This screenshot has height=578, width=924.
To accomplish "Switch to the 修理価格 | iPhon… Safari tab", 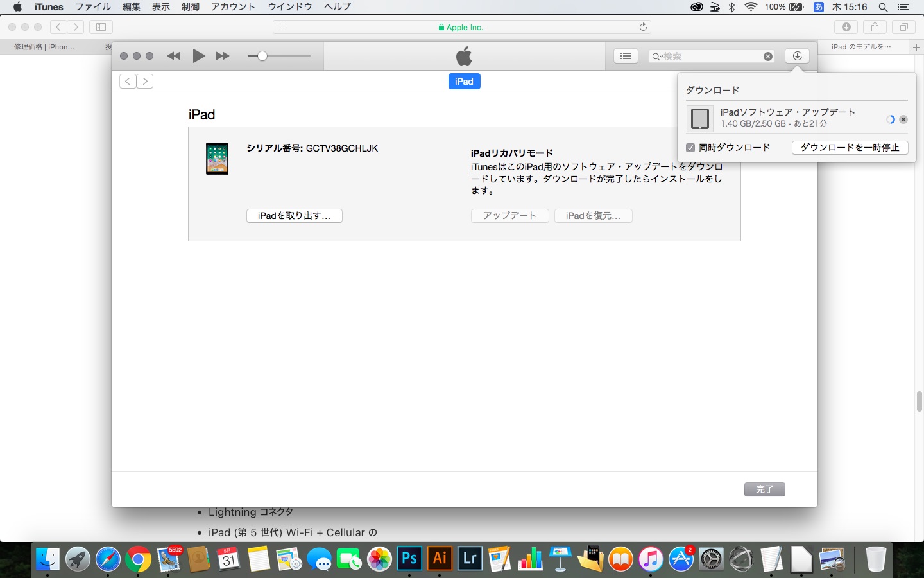I will 45,47.
